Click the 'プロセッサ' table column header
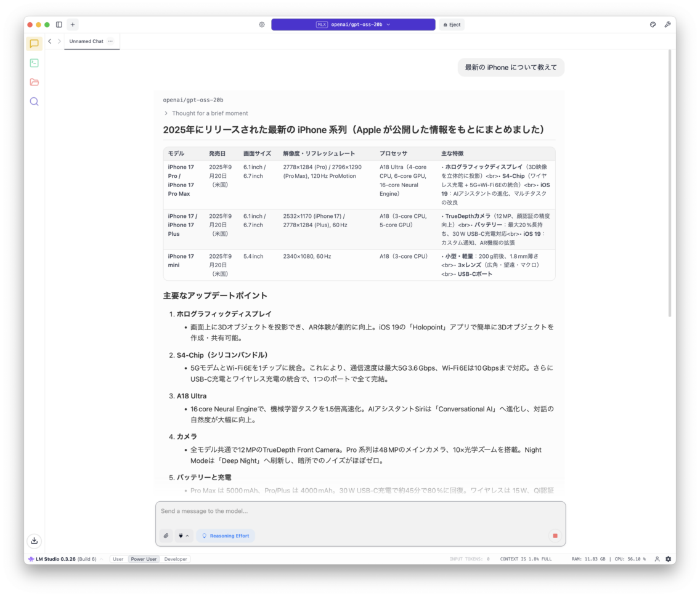This screenshot has width=700, height=596. (393, 153)
